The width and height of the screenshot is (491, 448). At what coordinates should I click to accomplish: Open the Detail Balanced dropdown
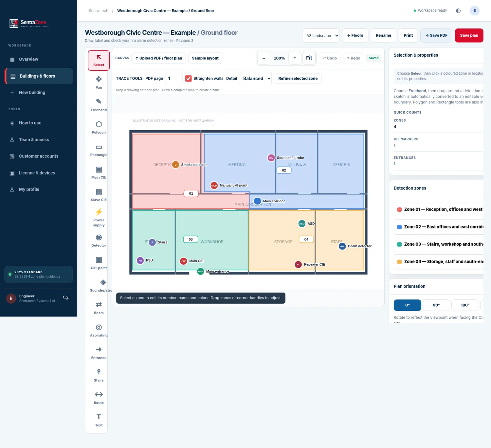255,79
